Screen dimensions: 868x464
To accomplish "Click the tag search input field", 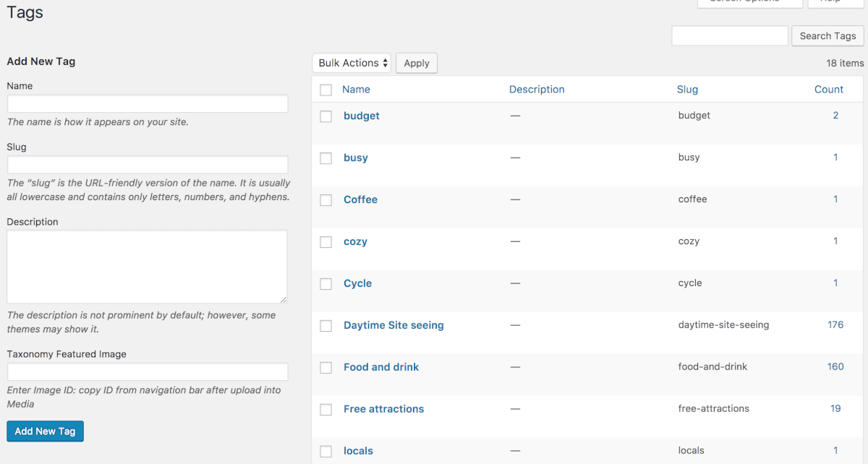I will 729,36.
